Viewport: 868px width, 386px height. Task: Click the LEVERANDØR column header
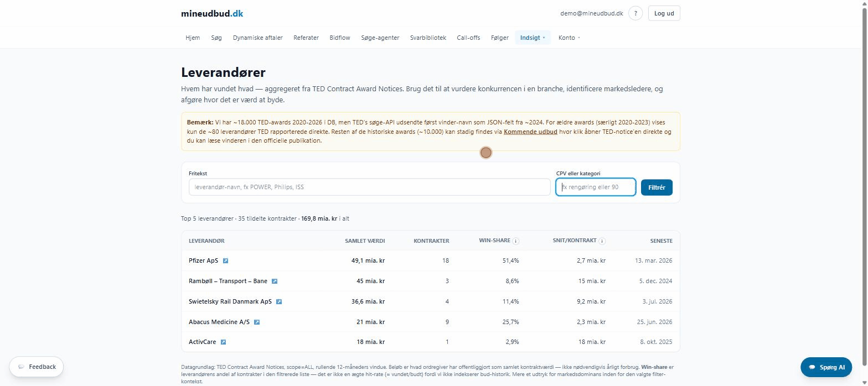coord(206,241)
